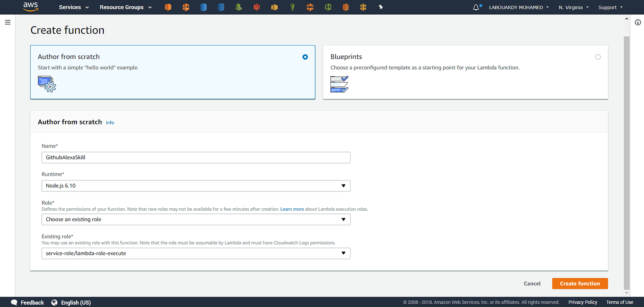This screenshot has height=307, width=644.
Task: Select the Blueprints radio button
Action: click(x=598, y=57)
